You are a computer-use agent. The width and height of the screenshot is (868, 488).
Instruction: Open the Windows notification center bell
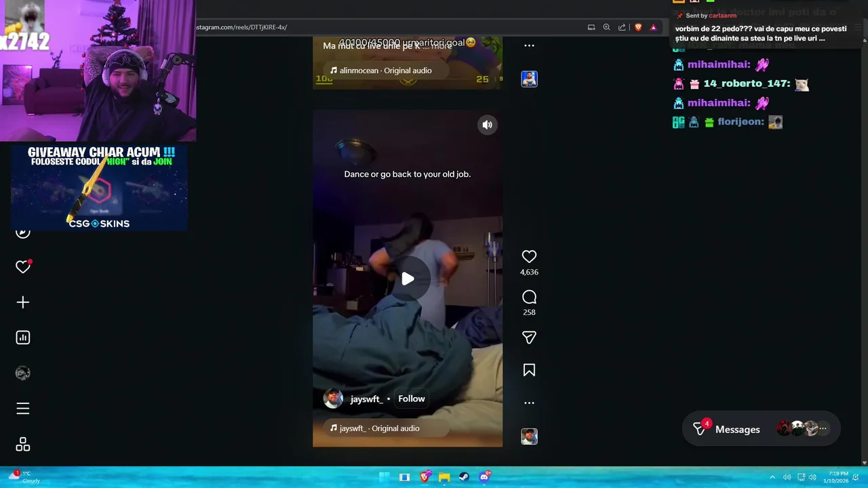point(856,477)
